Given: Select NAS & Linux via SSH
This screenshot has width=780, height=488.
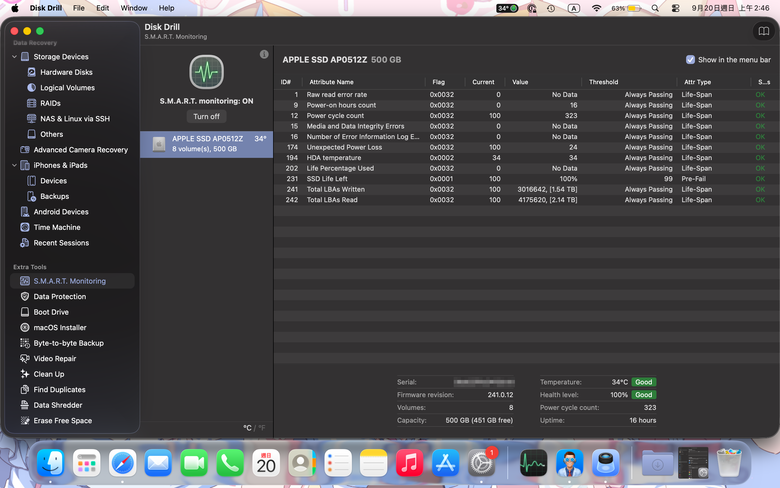Looking at the screenshot, I should [75, 118].
